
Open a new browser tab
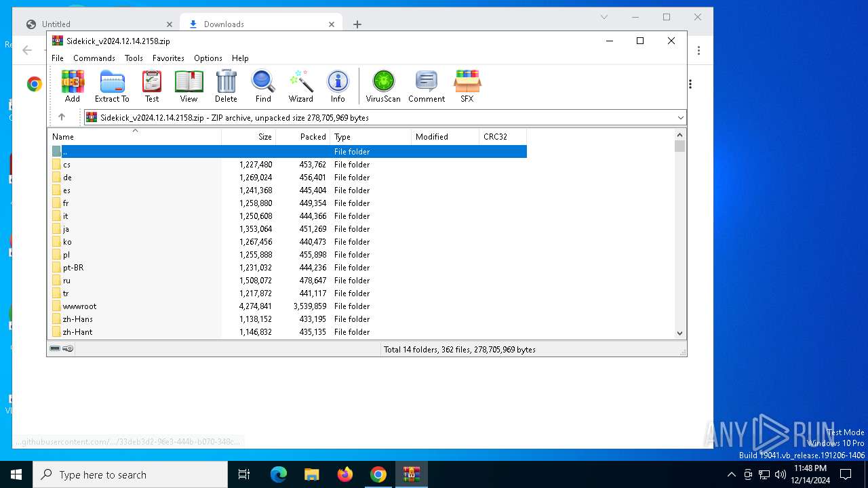pos(357,24)
